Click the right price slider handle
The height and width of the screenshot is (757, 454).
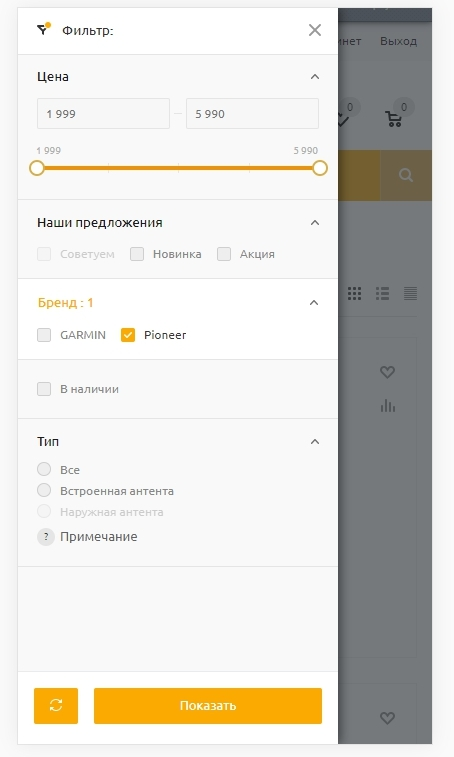[x=320, y=168]
